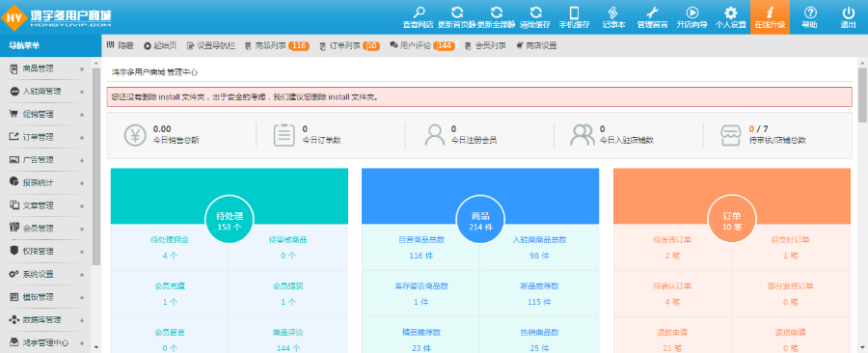Expand 会员管理 plus sign

(82, 229)
